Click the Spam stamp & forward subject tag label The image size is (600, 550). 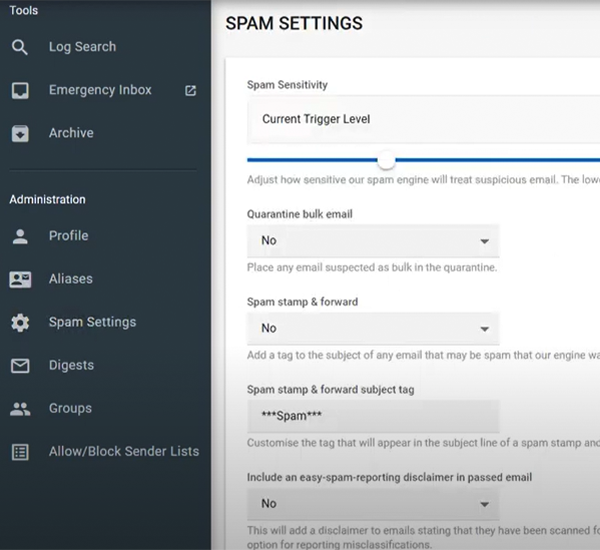click(331, 390)
